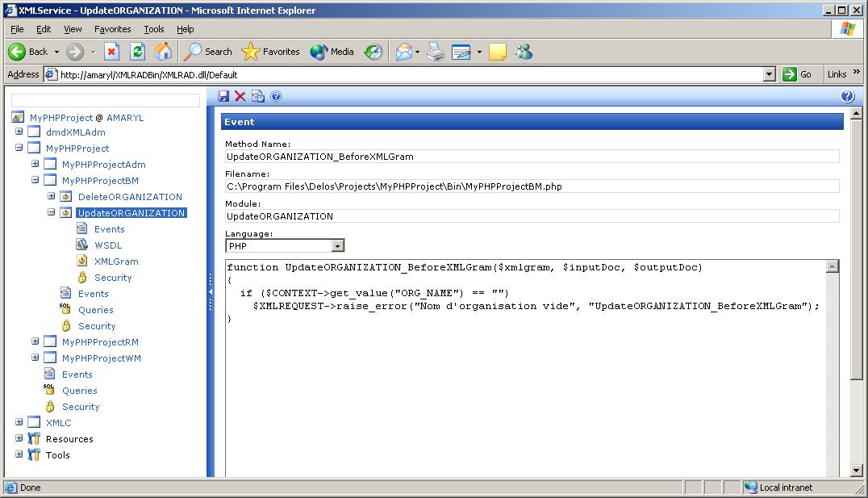Open the Tools menu
This screenshot has width=868, height=498.
153,29
